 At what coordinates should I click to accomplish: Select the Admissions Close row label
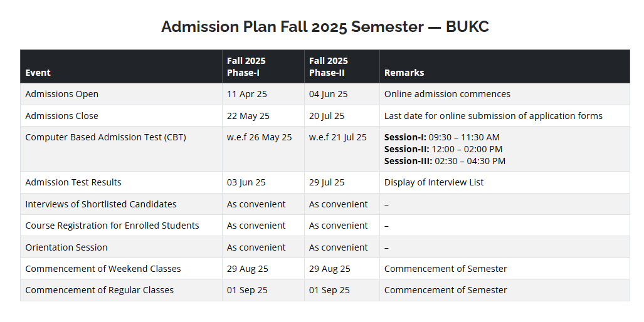click(61, 116)
